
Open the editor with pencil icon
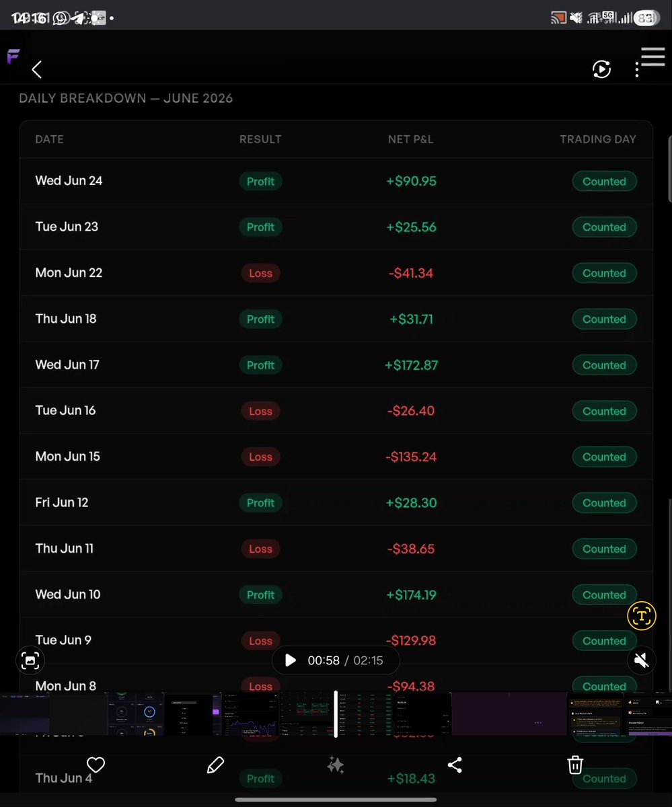pyautogui.click(x=215, y=765)
